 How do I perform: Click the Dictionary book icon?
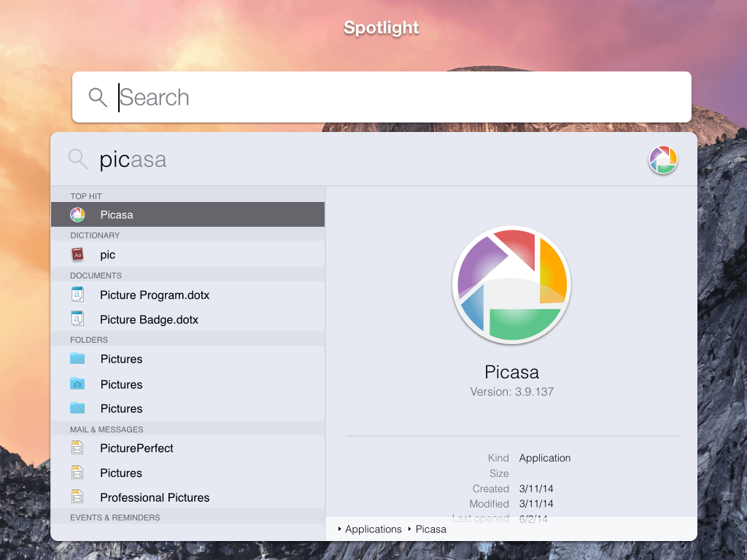(x=77, y=254)
